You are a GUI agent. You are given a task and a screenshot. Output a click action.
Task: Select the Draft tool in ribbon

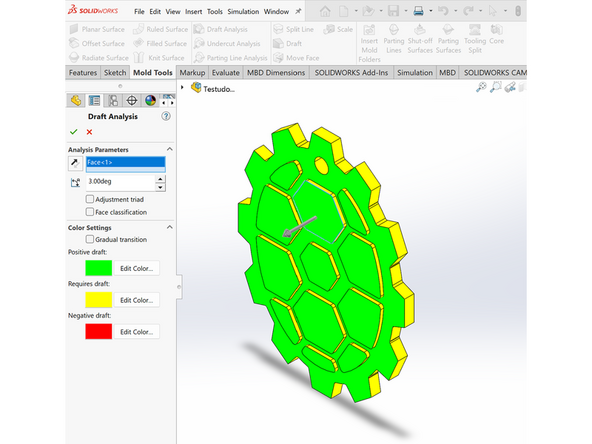click(288, 43)
